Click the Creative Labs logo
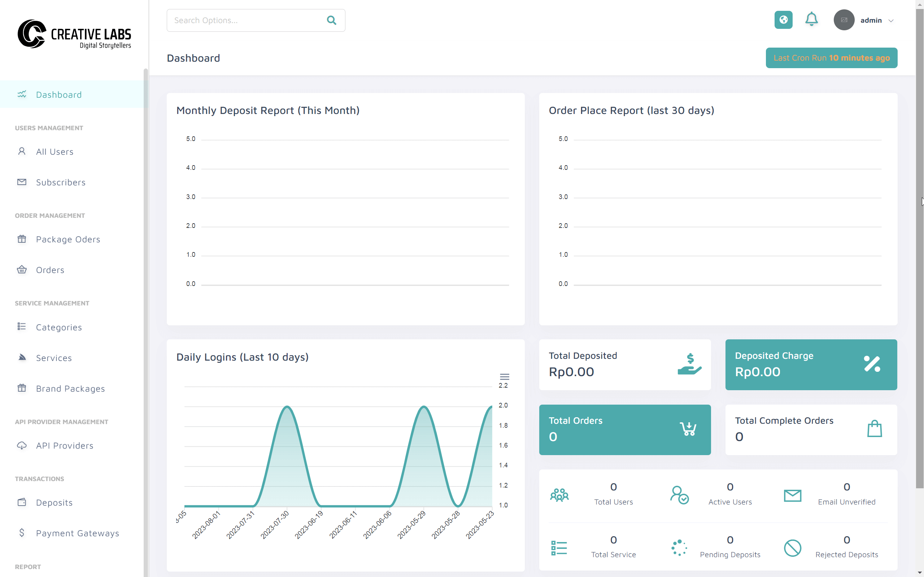 pyautogui.click(x=74, y=34)
